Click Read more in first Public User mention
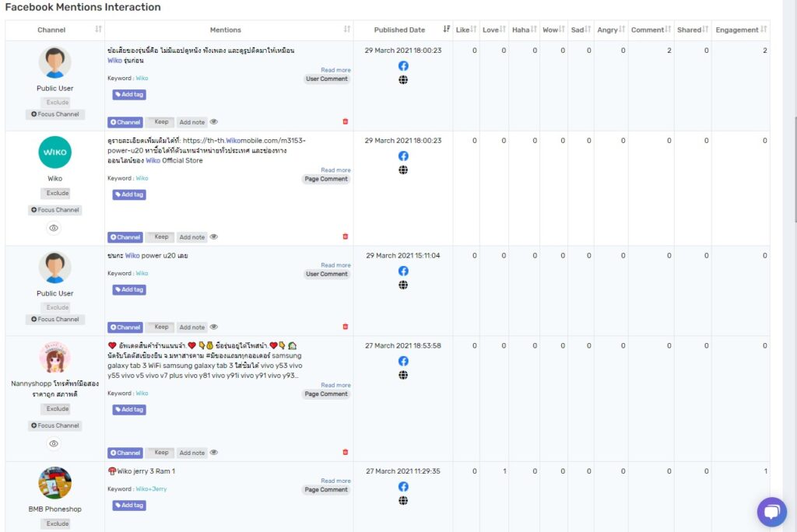This screenshot has height=532, width=797. [x=335, y=70]
